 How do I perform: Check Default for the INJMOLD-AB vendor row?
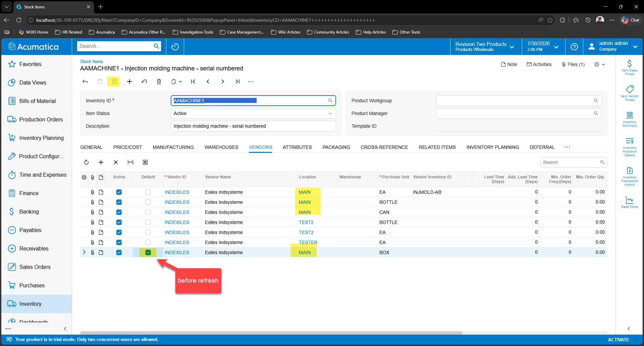(148, 192)
